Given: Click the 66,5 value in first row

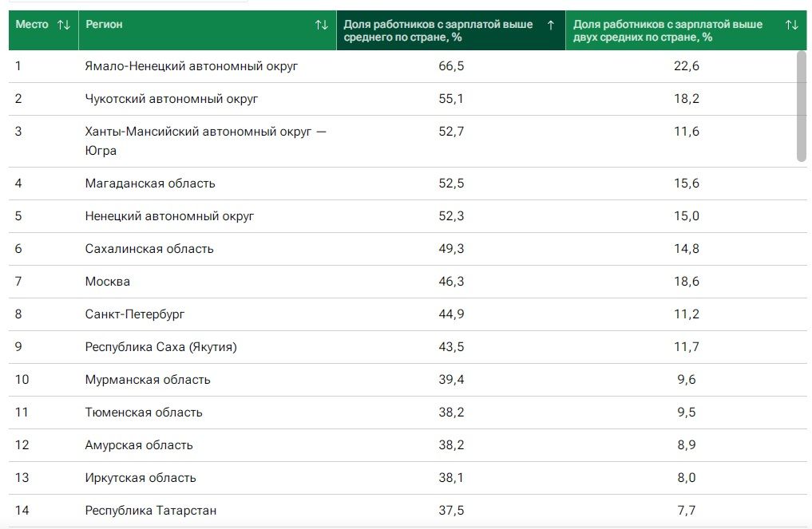Looking at the screenshot, I should tap(451, 66).
